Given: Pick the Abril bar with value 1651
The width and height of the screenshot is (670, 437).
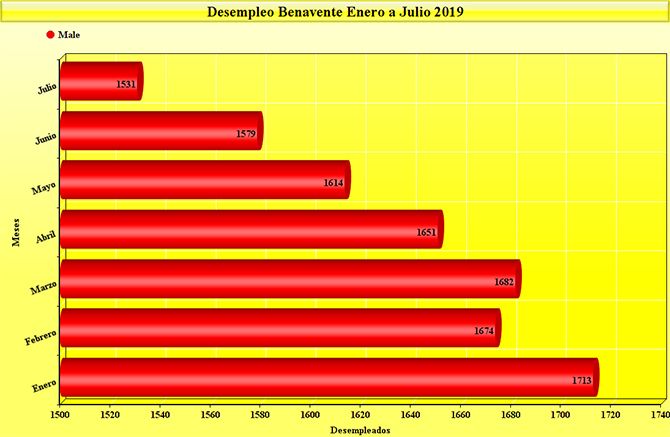Looking at the screenshot, I should pos(250,229).
